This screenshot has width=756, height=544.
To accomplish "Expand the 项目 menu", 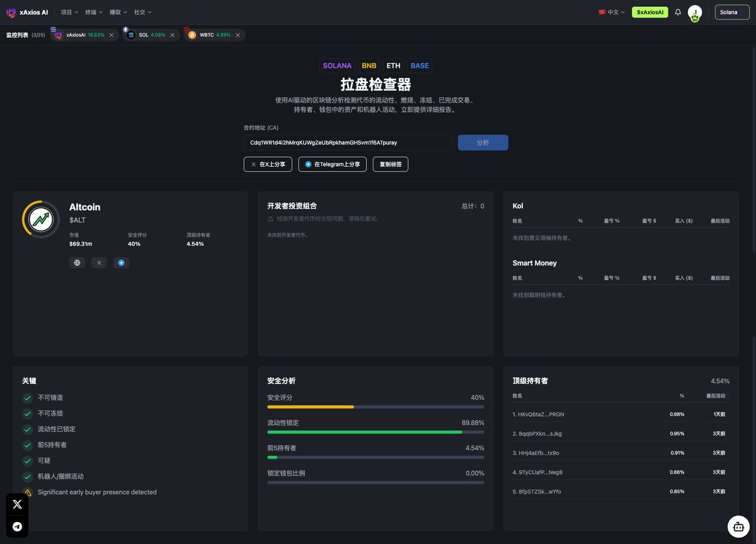I will [70, 12].
